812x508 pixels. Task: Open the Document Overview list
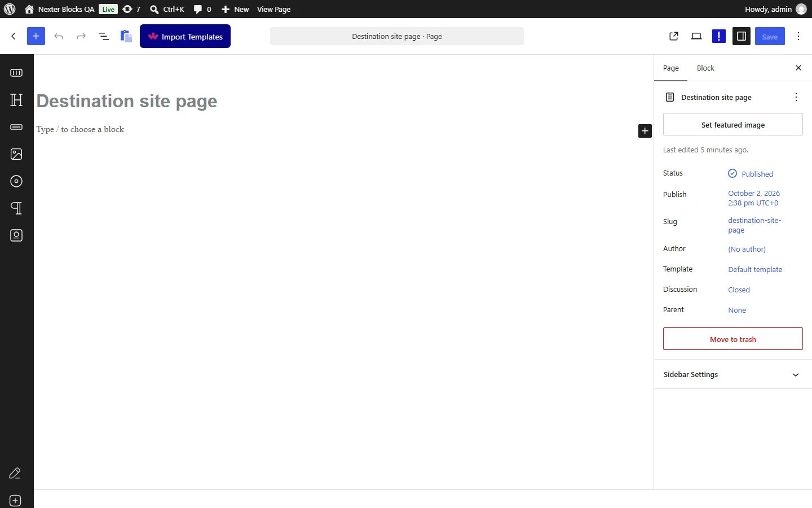click(104, 36)
